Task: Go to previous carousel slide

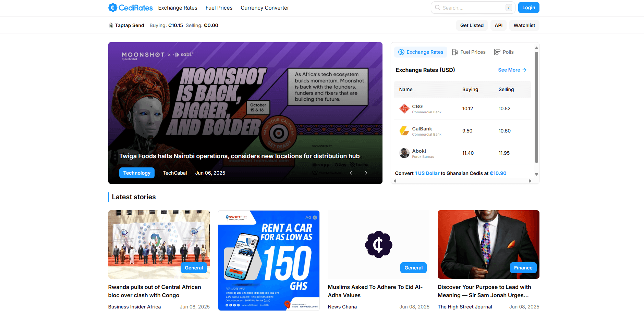Action: pos(351,173)
